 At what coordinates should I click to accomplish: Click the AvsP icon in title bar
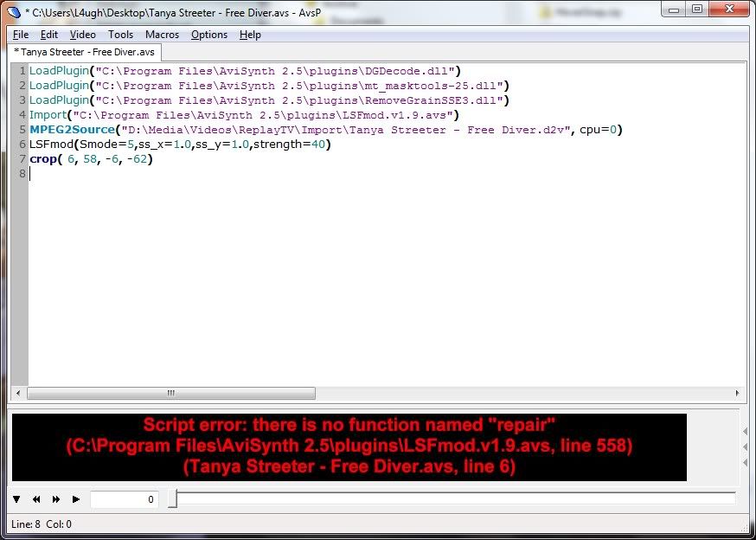(x=14, y=10)
